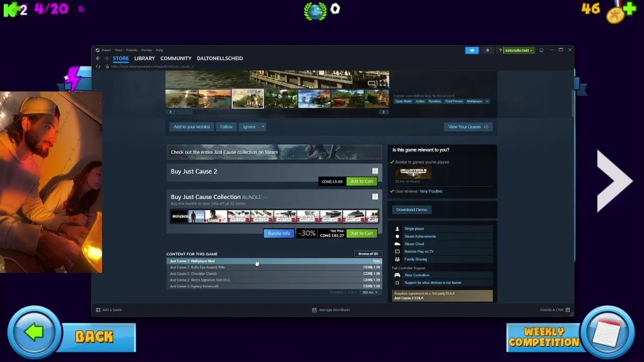Reload the store page with the refresh icon
This screenshot has width=644, height=362.
[x=98, y=66]
